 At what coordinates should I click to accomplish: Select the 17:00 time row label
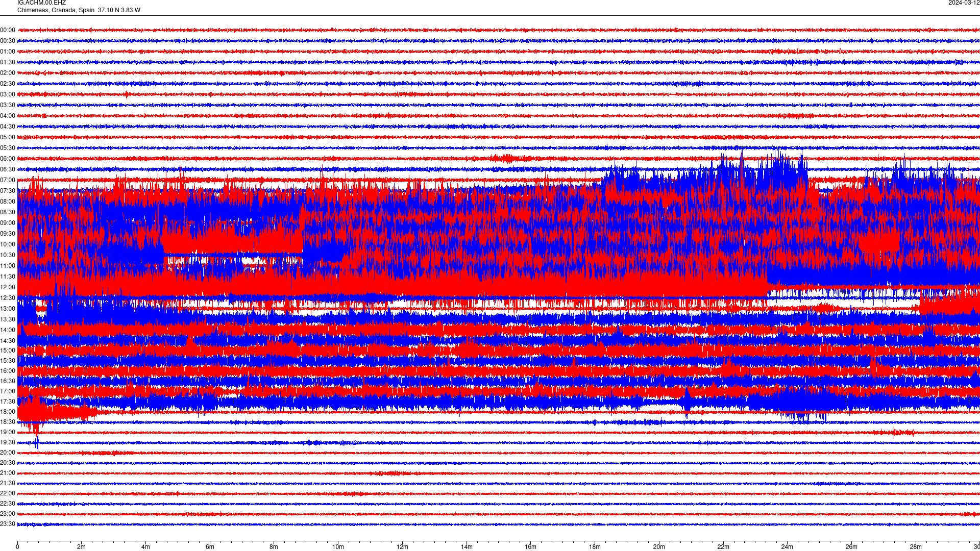pos(8,391)
